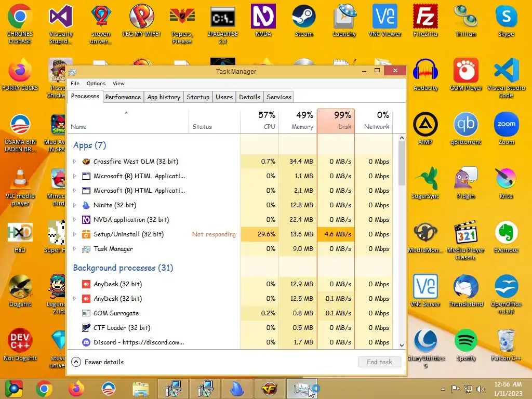Open VNC Server desktop icon
Viewport: 532px width, 399px height.
(425, 291)
